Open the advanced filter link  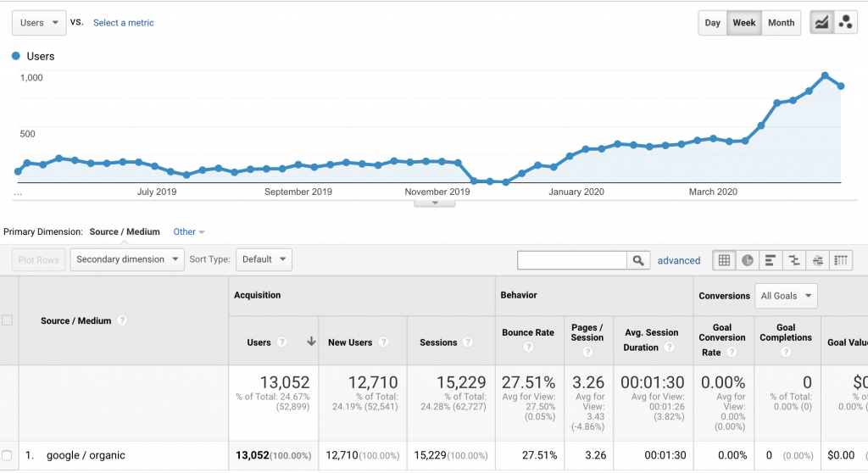pyautogui.click(x=679, y=260)
